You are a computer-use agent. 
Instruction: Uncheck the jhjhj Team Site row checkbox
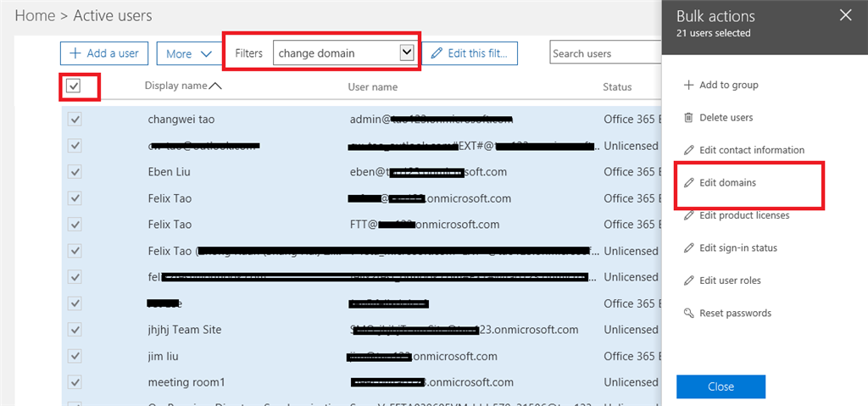pyautogui.click(x=75, y=330)
